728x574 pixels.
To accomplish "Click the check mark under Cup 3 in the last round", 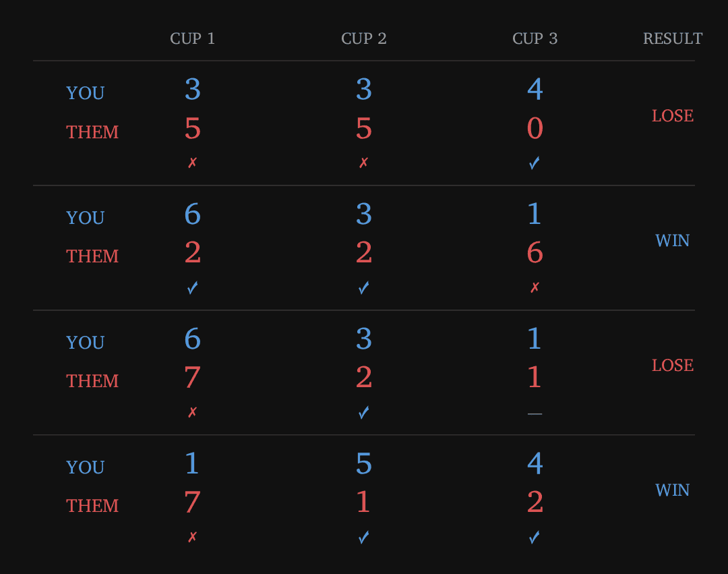I will (x=535, y=538).
